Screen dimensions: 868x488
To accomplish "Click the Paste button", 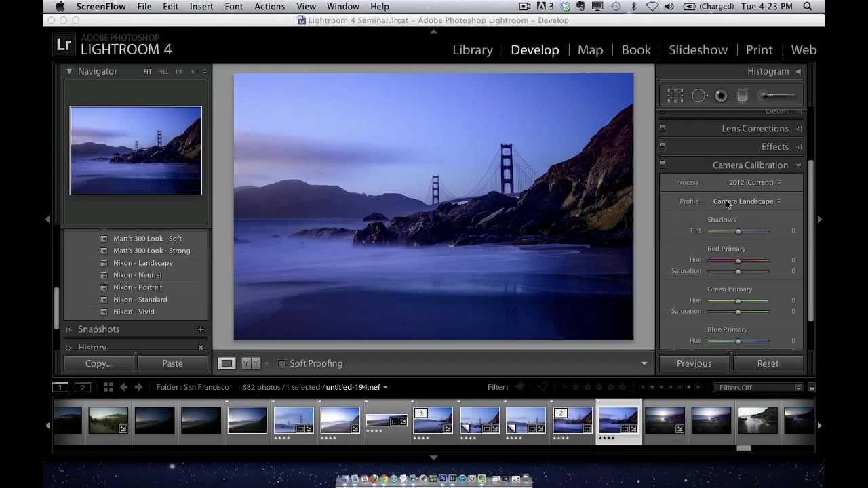I will pos(172,363).
